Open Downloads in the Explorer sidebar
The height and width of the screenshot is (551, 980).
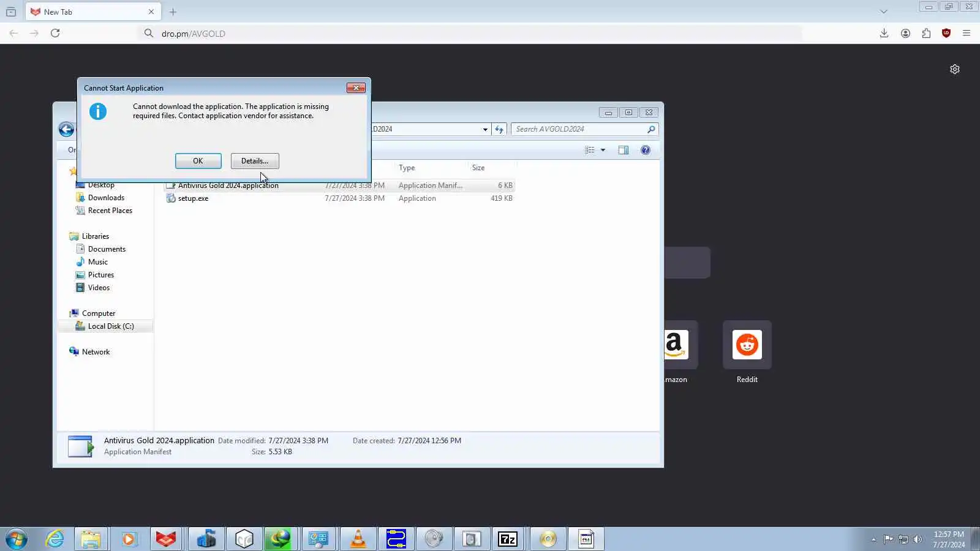pos(106,198)
